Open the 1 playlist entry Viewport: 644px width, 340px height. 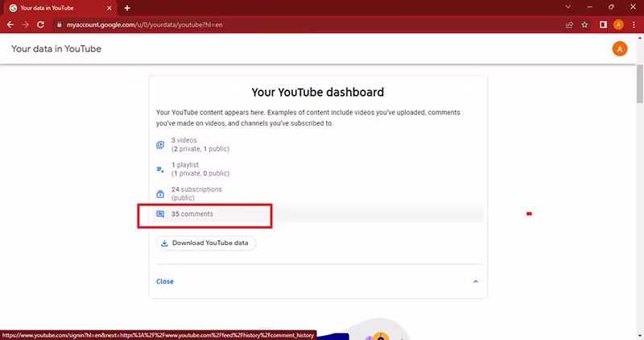tap(319, 169)
